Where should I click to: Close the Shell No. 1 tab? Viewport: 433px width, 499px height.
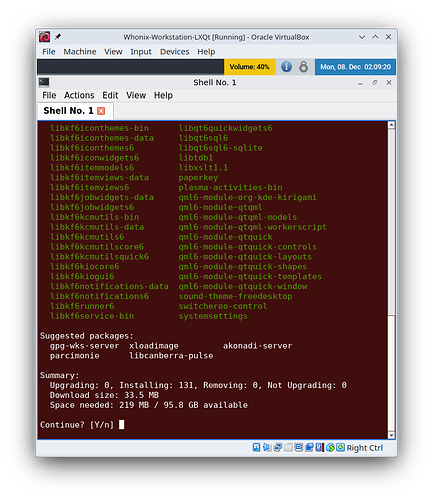click(x=101, y=111)
